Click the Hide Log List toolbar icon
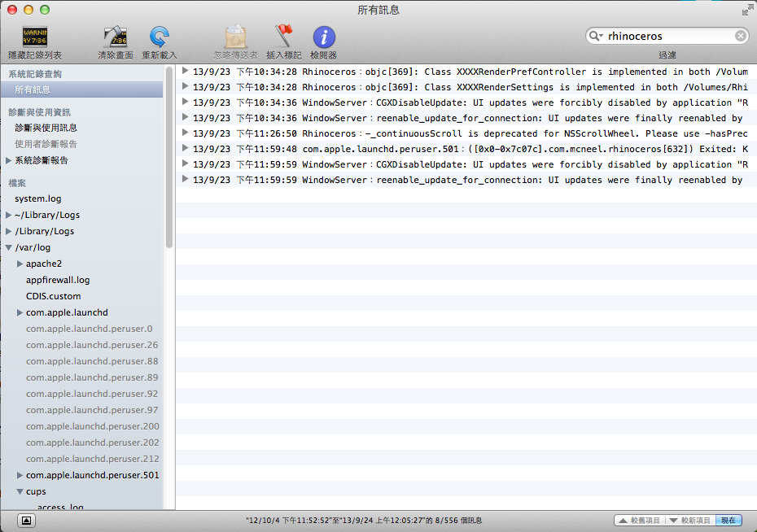 point(35,37)
